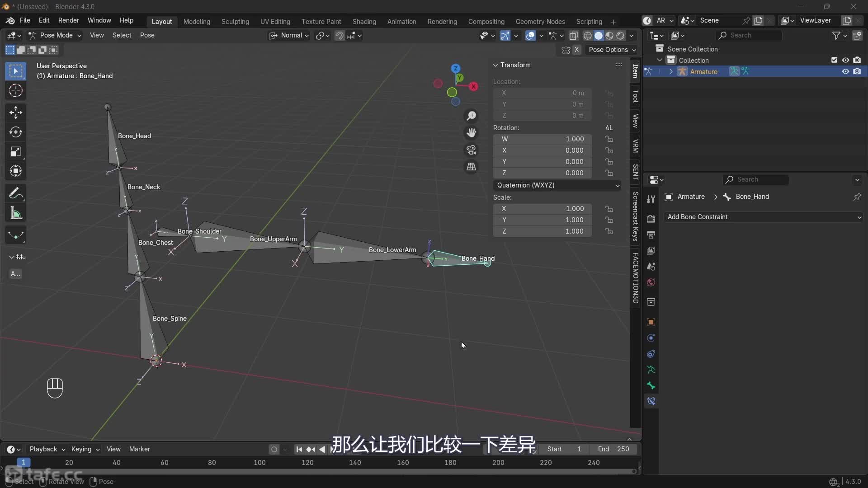
Task: Toggle the Collection exclude checkbox
Action: (834, 60)
